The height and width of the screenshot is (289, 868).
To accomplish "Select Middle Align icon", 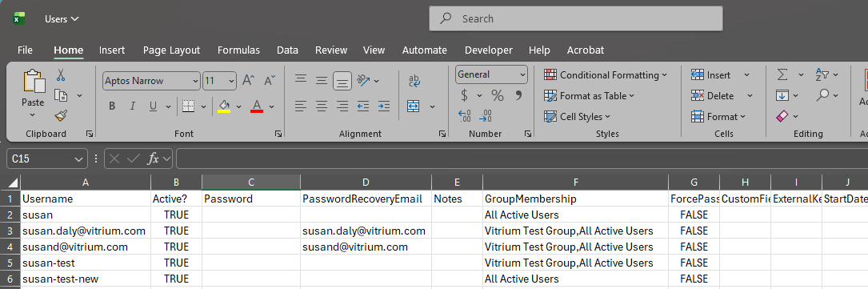I will [322, 80].
